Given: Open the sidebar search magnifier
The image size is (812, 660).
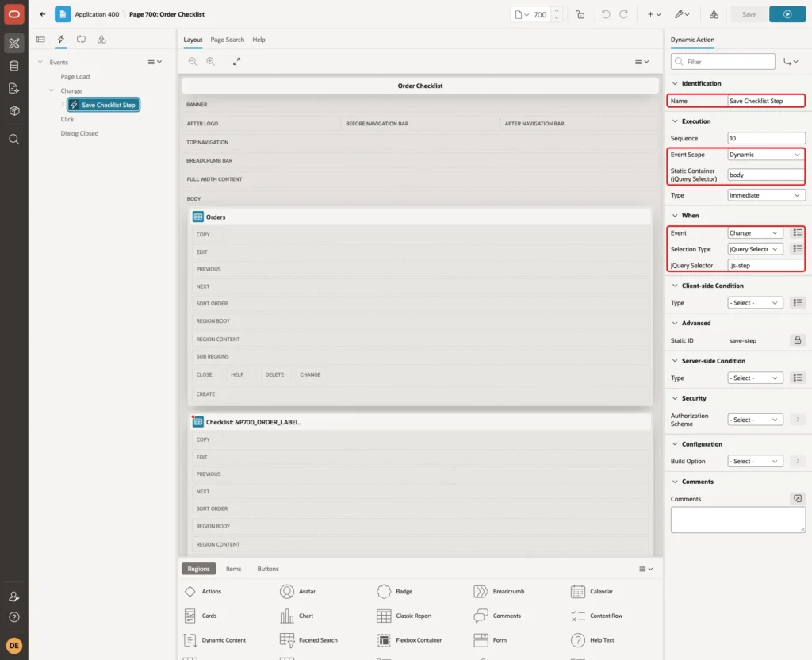Looking at the screenshot, I should point(14,140).
